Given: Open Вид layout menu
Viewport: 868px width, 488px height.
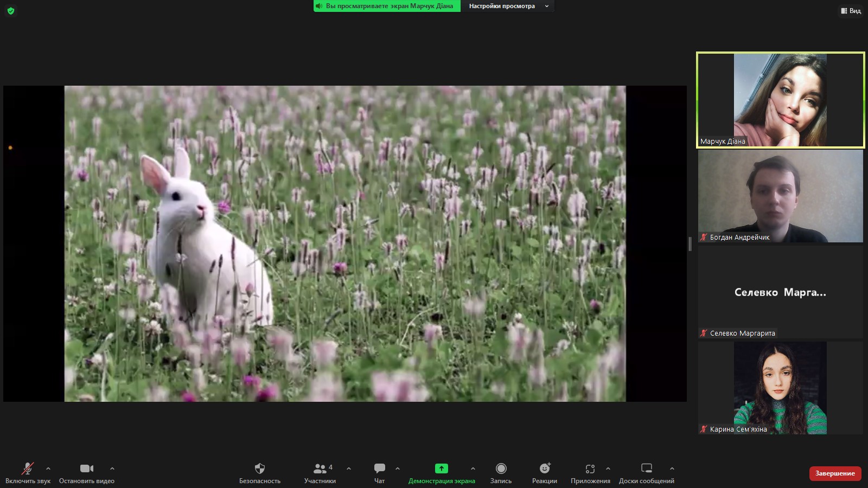Looking at the screenshot, I should (x=851, y=11).
